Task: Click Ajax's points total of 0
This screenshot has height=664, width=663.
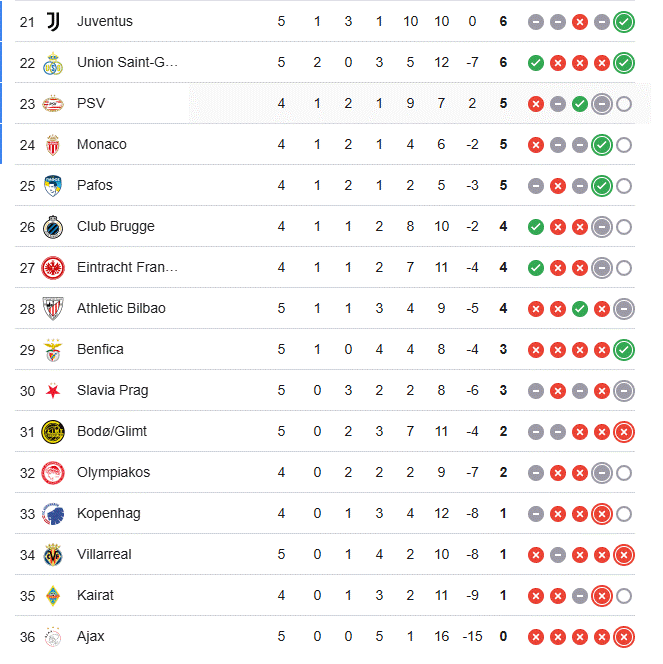Action: (x=503, y=636)
